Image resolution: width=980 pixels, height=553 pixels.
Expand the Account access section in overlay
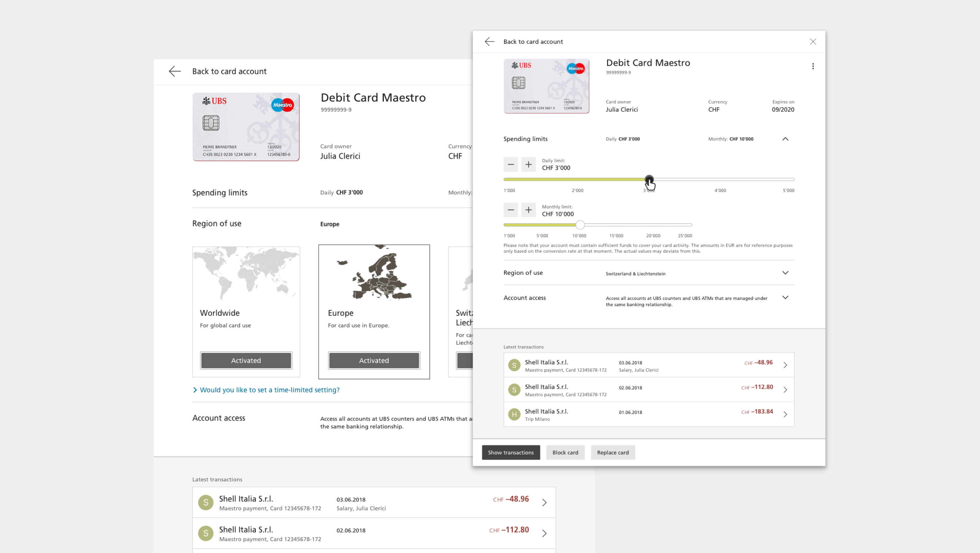point(785,298)
